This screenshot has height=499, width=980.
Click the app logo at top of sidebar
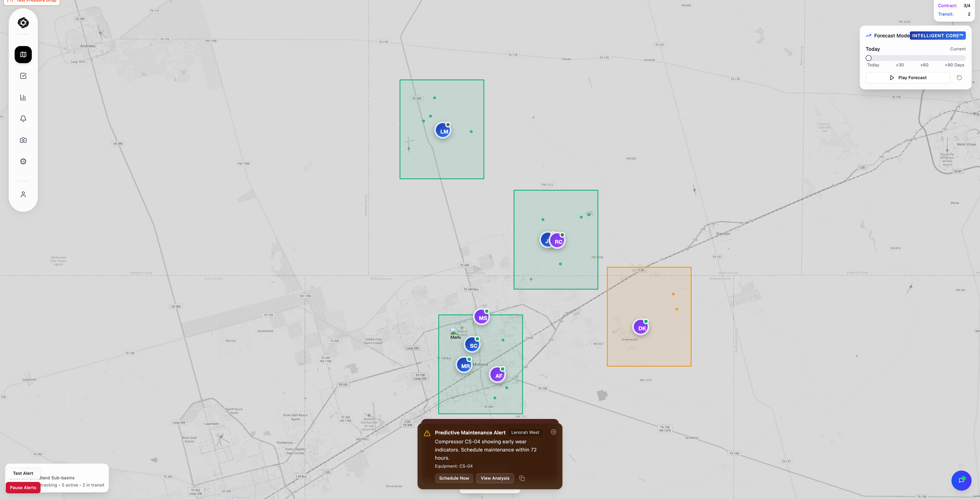pyautogui.click(x=23, y=23)
